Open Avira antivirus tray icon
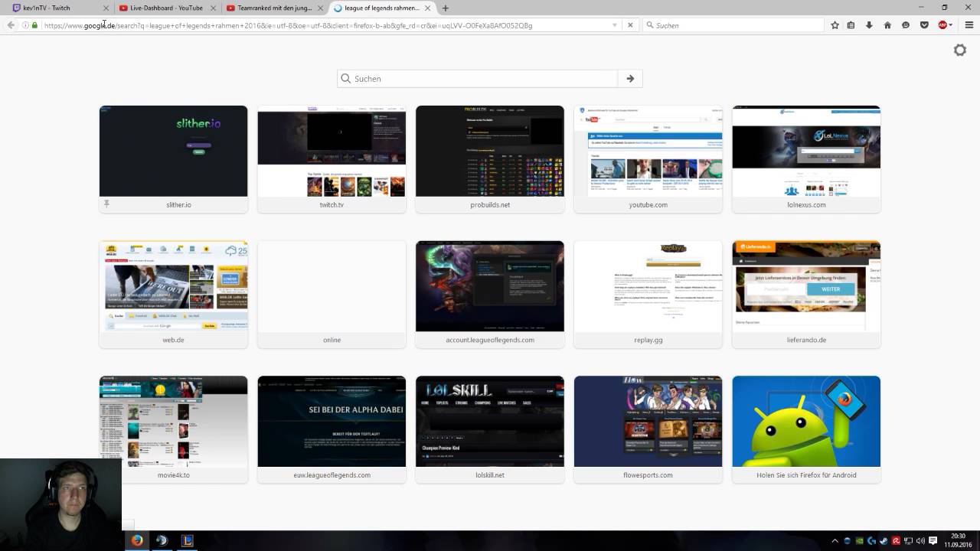Screen dimensions: 980x551 896,541
